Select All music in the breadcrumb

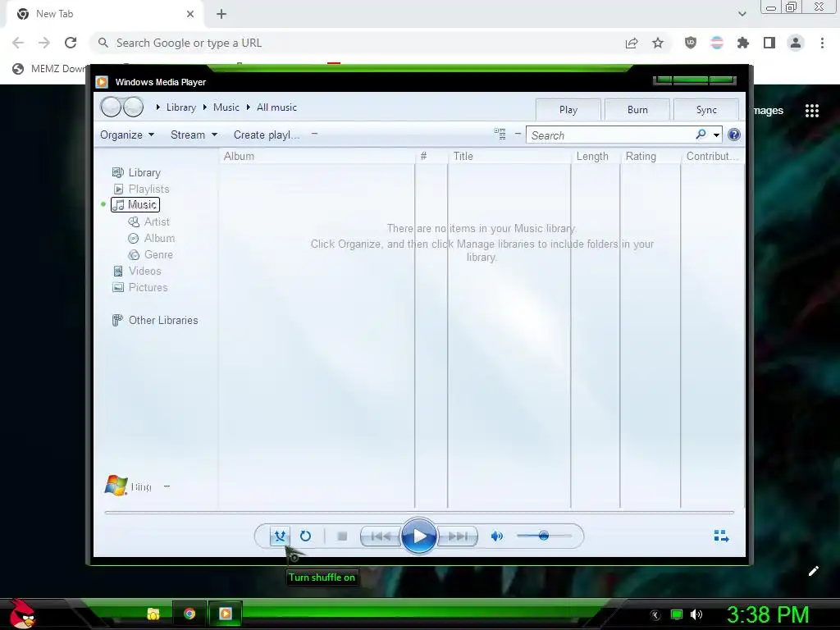[x=276, y=107]
